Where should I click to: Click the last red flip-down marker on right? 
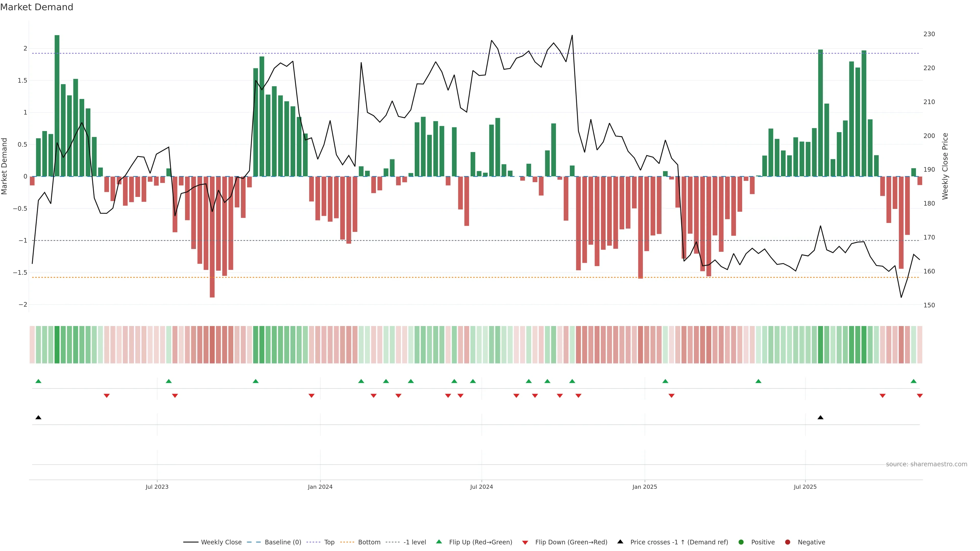point(920,396)
